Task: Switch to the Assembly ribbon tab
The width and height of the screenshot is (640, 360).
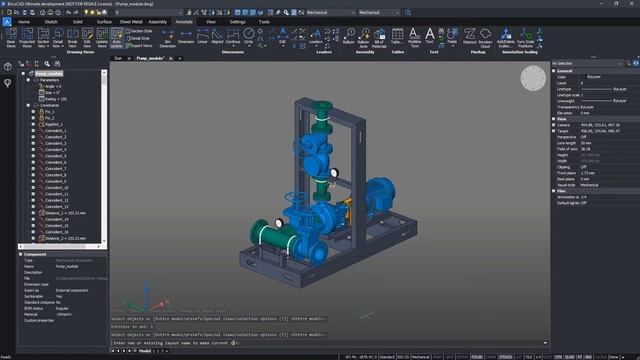Action: coord(158,22)
